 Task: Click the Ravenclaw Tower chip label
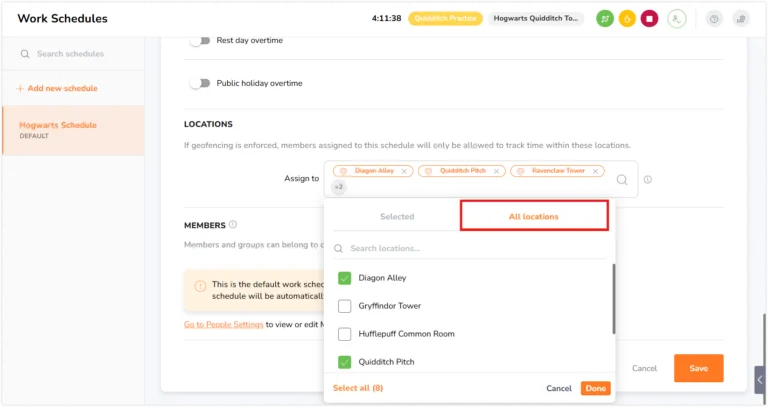point(558,171)
